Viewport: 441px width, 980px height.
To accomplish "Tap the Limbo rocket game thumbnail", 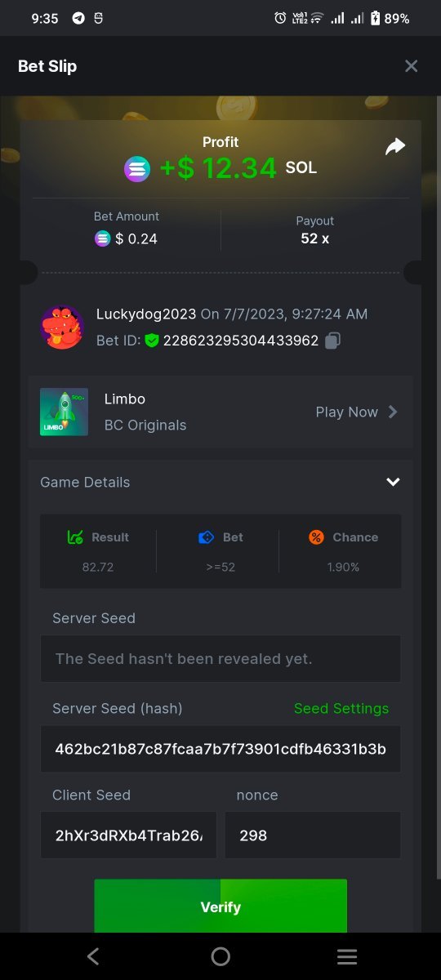I will point(64,412).
